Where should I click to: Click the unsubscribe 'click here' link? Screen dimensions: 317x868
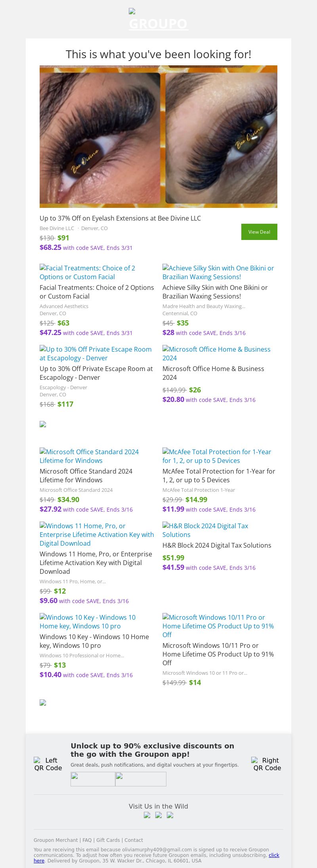click(x=274, y=855)
